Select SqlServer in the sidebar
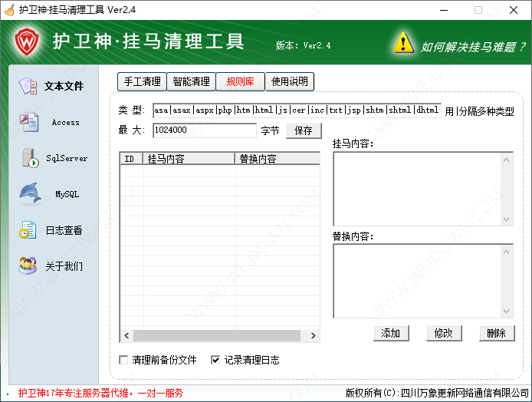Screen dimensions: 532x402 tap(67, 158)
